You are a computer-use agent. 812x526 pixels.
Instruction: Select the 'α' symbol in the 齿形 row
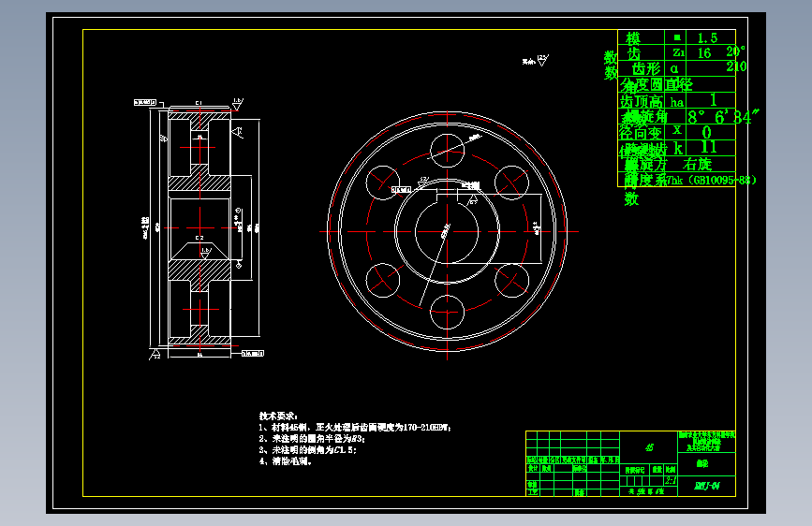coord(673,68)
